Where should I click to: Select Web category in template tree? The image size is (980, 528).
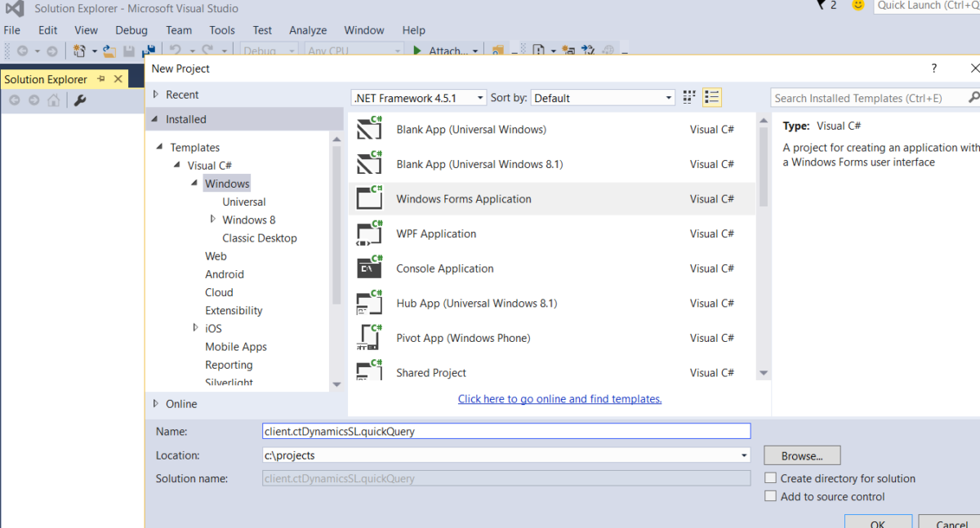216,255
